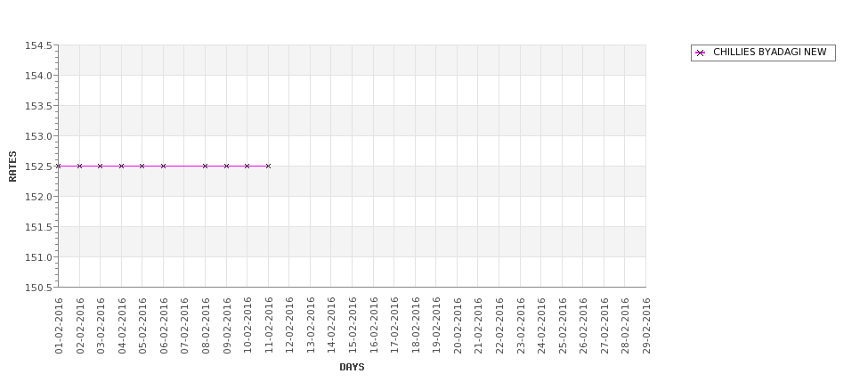The width and height of the screenshot is (868, 382).
Task: Click the RATES axis title
Action: (x=12, y=167)
